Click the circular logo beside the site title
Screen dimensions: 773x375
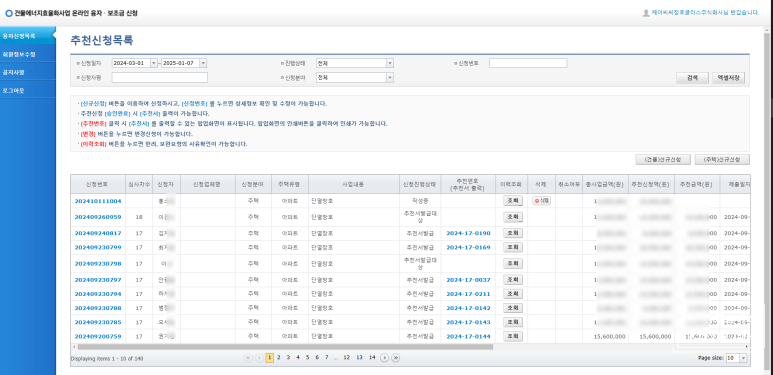pyautogui.click(x=8, y=13)
